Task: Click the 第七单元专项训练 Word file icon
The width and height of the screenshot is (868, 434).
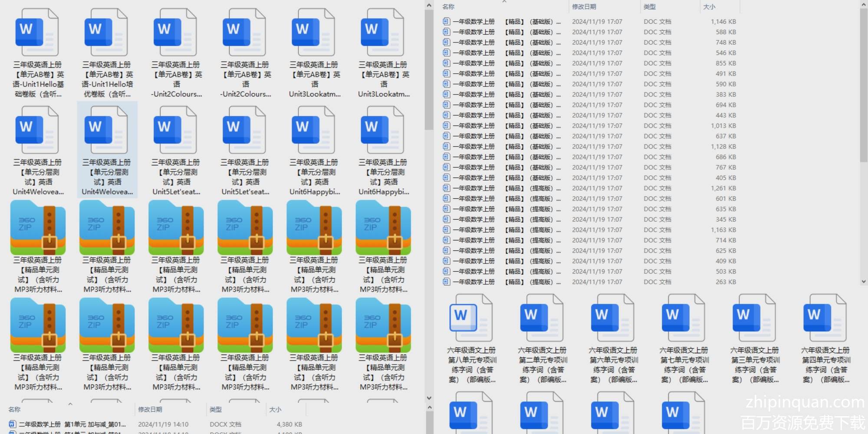Action: pyautogui.click(x=684, y=317)
